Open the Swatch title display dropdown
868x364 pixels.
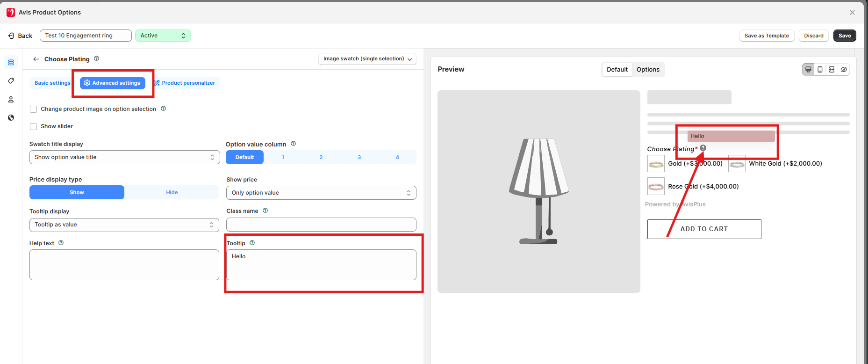124,157
